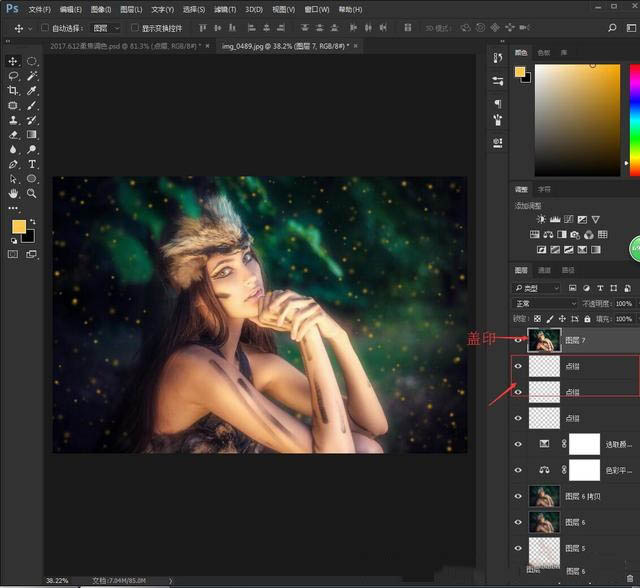Open the auto-select 图层 dropdown in options bar
Screen dimensions: 640x588
[x=105, y=29]
